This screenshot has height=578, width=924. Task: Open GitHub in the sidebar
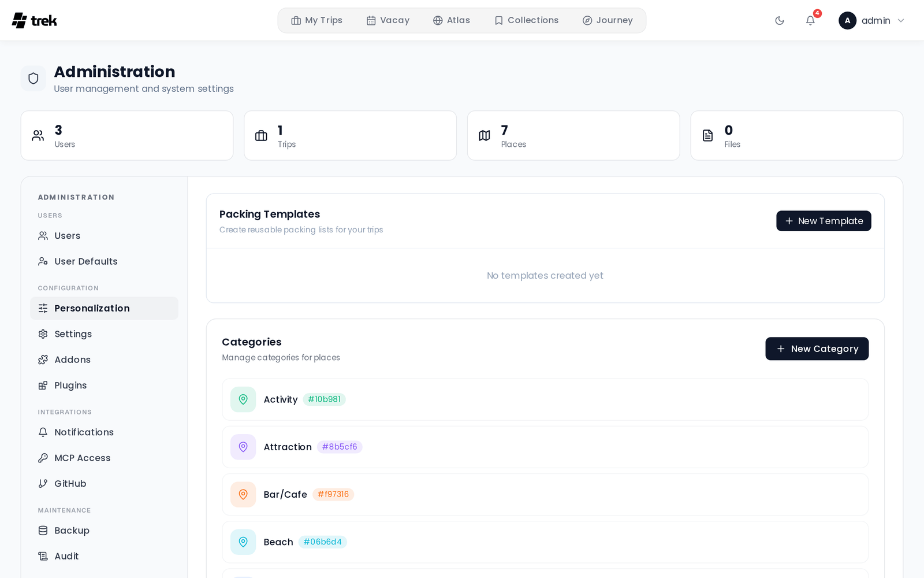pyautogui.click(x=104, y=484)
